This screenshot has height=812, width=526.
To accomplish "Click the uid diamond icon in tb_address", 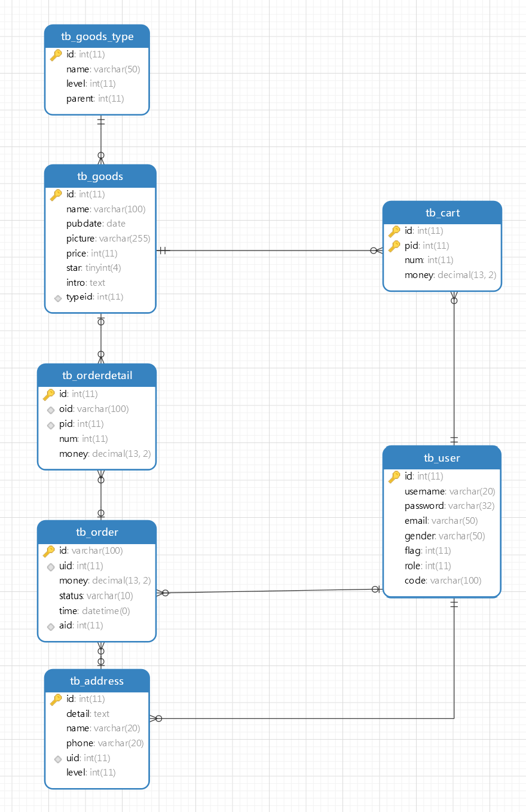I will [58, 759].
